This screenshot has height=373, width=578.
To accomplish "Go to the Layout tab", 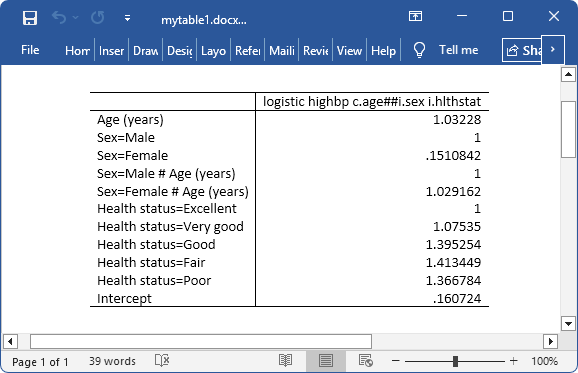I will (x=213, y=50).
